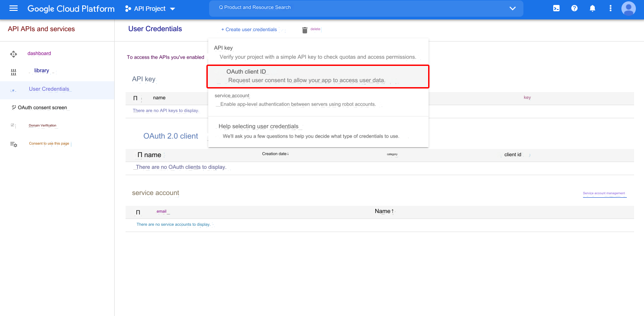This screenshot has width=644, height=316.
Task: Click 'To access the APIs you've enabled' text
Action: tap(165, 57)
